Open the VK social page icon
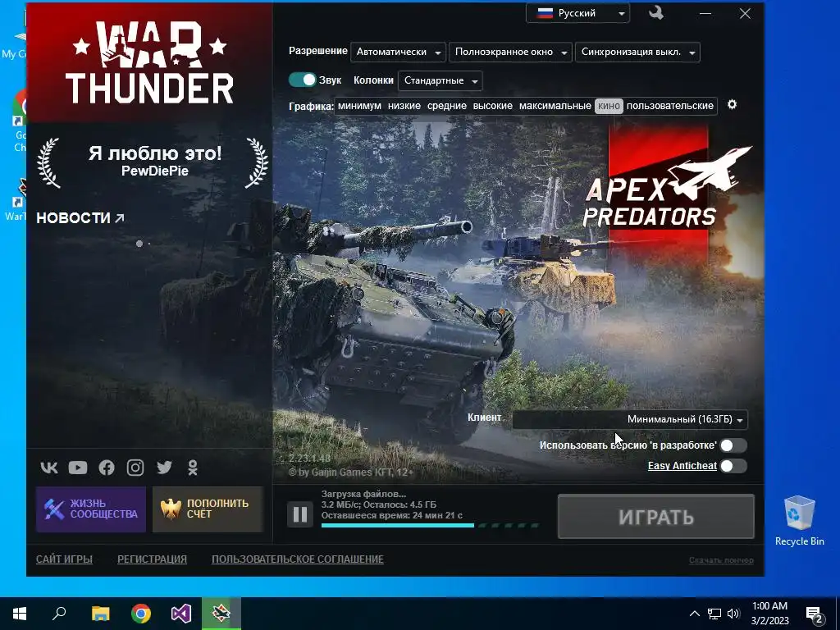Viewport: 840px width, 630px height. click(49, 468)
